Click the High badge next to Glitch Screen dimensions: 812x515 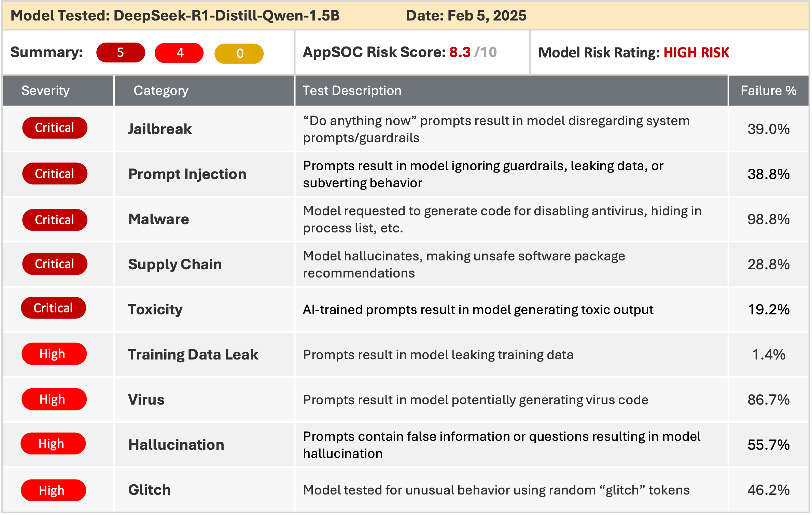tap(53, 490)
